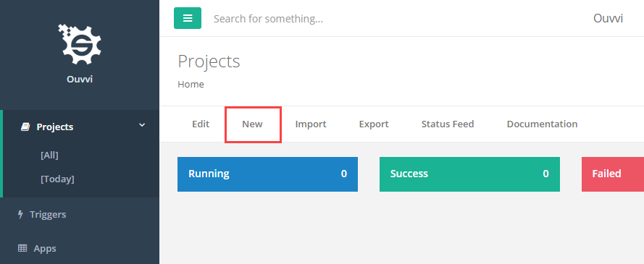The height and width of the screenshot is (264, 644).
Task: Click the Ouvvi gear logo
Action: coord(80,44)
